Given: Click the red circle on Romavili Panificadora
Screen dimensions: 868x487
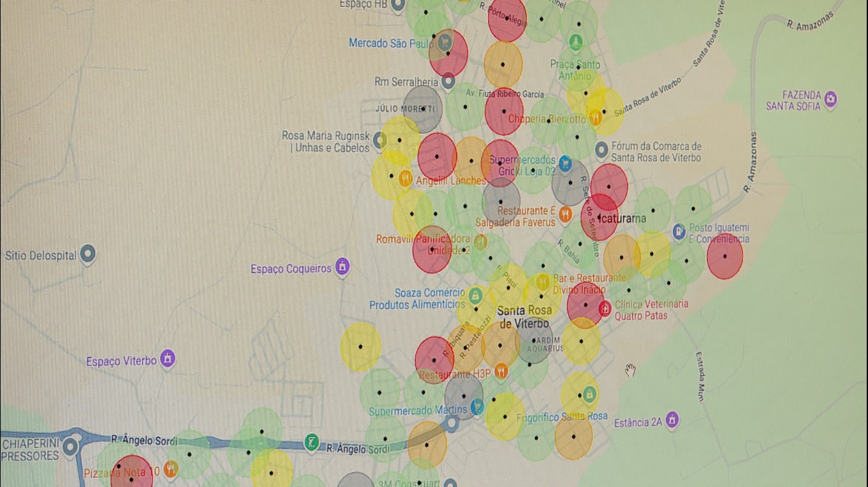Looking at the screenshot, I should click(x=432, y=249).
